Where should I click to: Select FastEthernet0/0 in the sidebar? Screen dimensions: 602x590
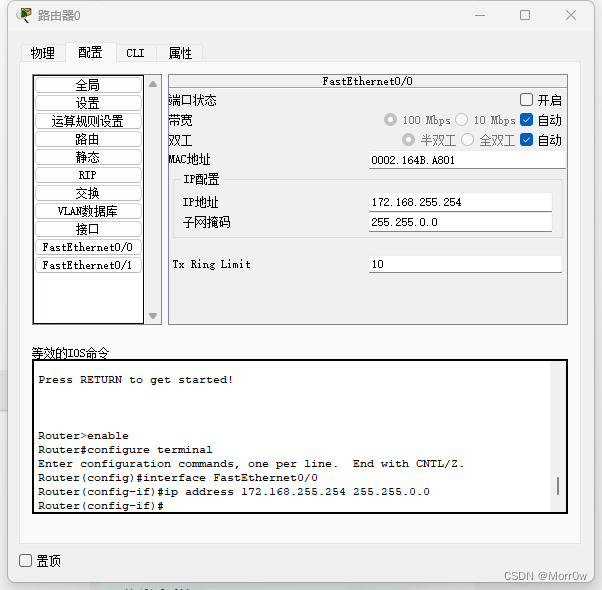pyautogui.click(x=88, y=247)
